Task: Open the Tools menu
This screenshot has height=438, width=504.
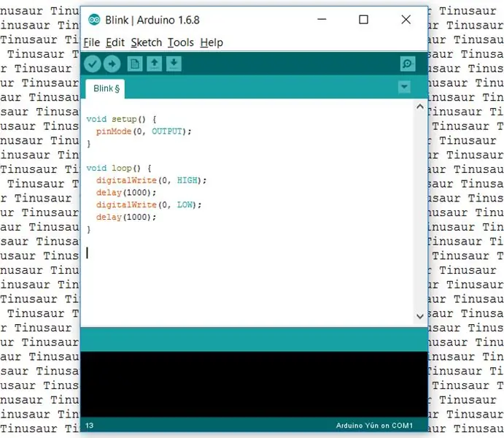Action: point(181,42)
